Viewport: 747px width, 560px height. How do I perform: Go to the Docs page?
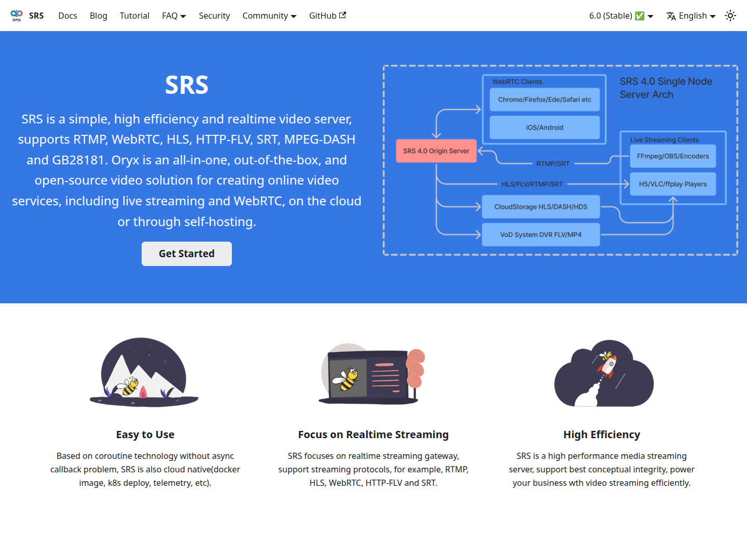(x=67, y=16)
